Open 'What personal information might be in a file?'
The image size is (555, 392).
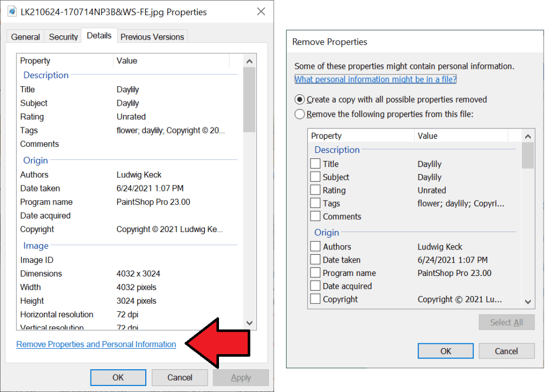(376, 79)
